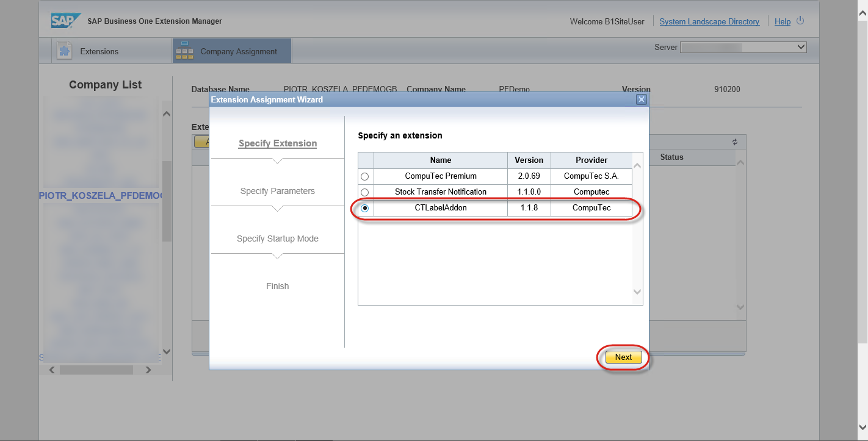
Task: Close the Extension Assignment Wizard dialog
Action: point(641,99)
